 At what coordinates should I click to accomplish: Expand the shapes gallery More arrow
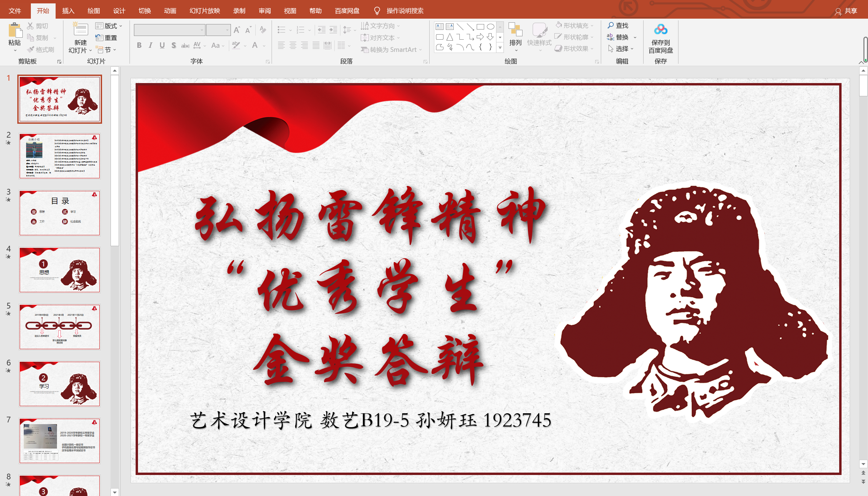(500, 48)
